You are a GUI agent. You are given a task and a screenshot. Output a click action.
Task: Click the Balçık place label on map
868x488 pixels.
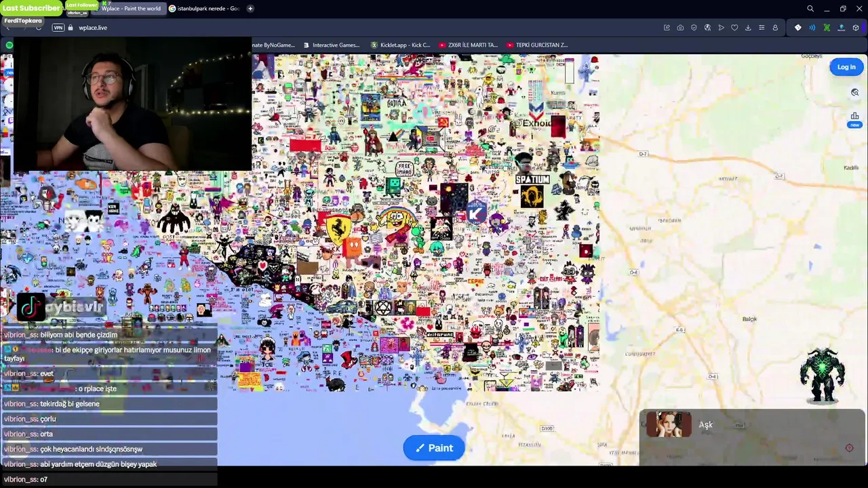point(749,319)
